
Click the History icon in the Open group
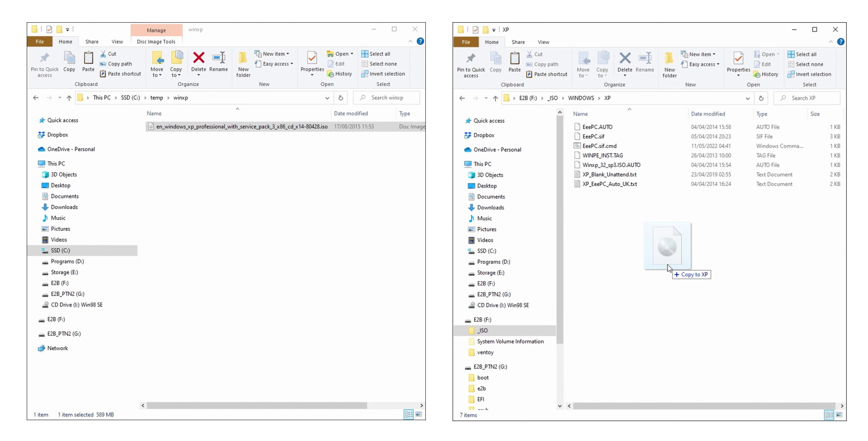[340, 74]
